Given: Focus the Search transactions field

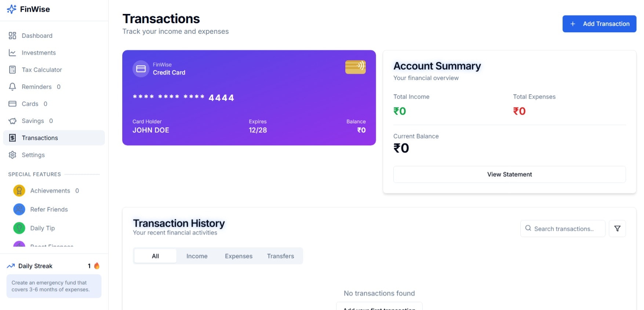Looking at the screenshot, I should pos(563,229).
